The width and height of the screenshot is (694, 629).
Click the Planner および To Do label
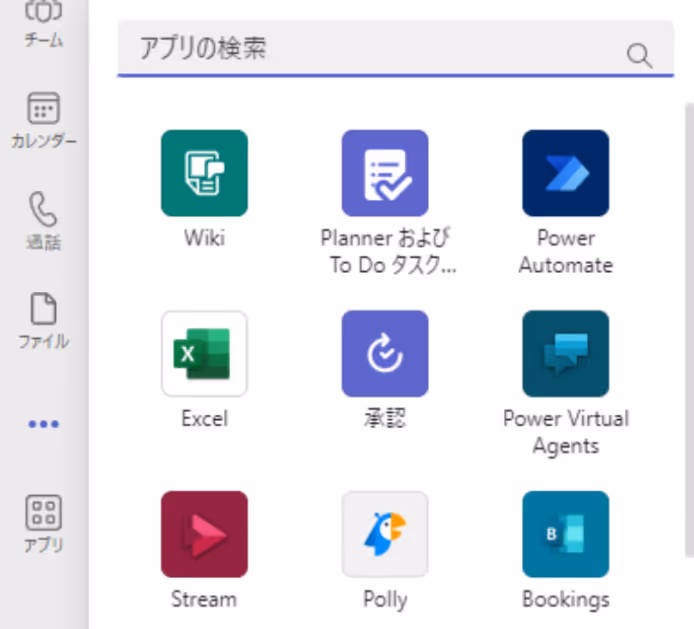tap(388, 251)
